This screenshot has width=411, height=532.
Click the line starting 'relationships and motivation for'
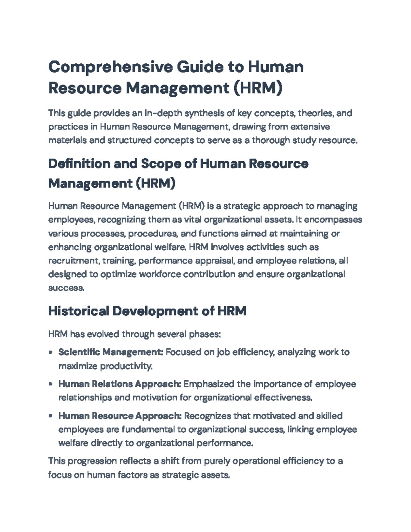point(185,398)
